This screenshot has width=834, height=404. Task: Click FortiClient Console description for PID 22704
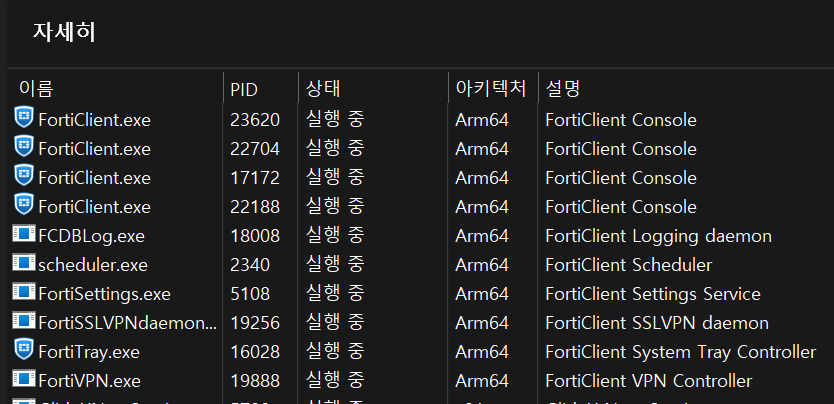621,149
